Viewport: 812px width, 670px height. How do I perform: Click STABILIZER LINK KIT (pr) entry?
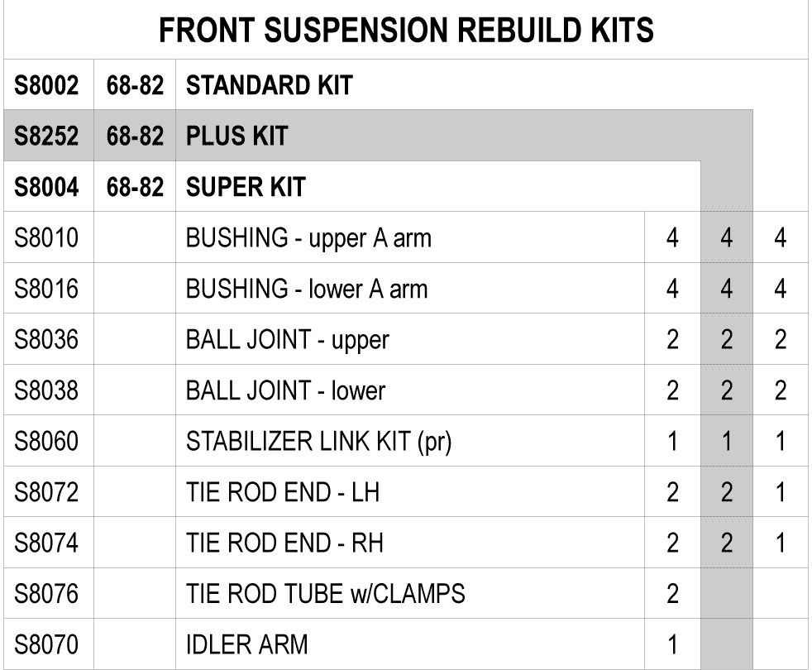click(x=319, y=442)
